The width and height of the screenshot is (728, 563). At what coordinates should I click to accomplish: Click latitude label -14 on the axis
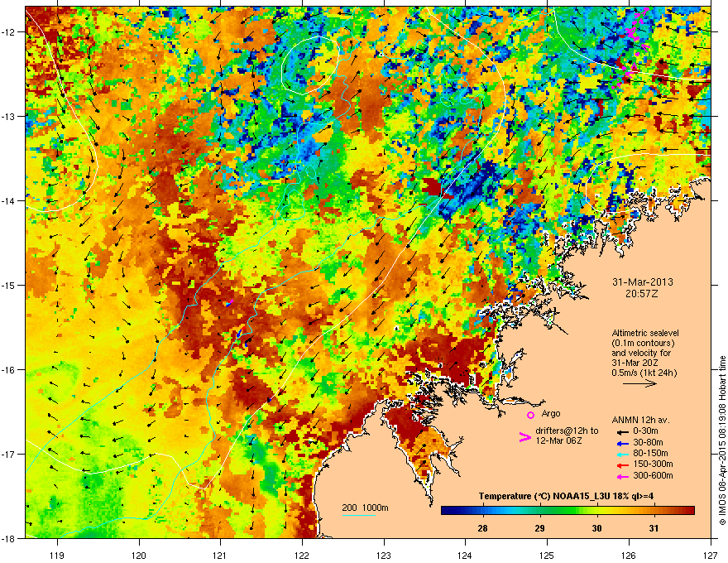pos(8,200)
